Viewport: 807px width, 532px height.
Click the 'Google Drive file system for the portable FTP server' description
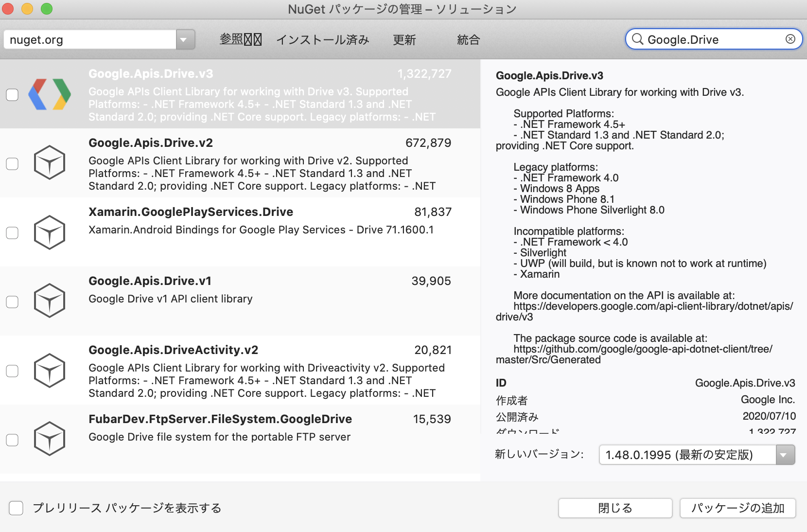(219, 437)
